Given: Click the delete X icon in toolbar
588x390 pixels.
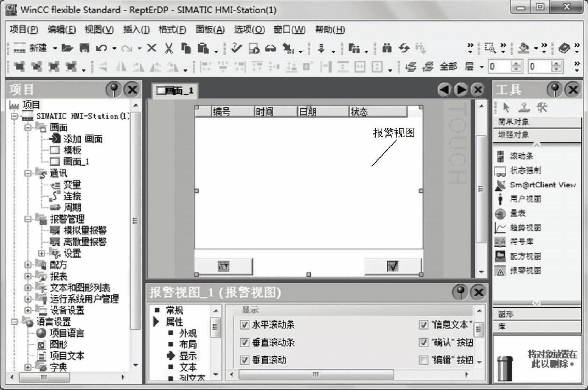Looking at the screenshot, I should point(152,48).
